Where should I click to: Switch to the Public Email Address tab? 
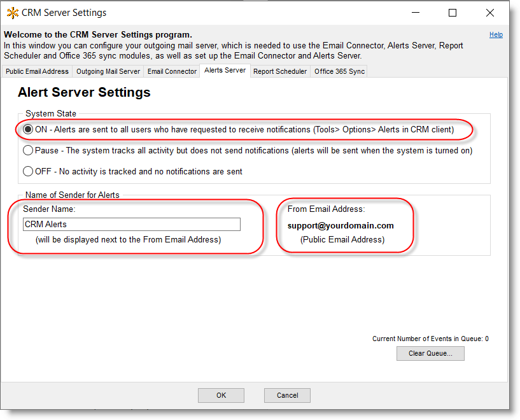tap(36, 71)
